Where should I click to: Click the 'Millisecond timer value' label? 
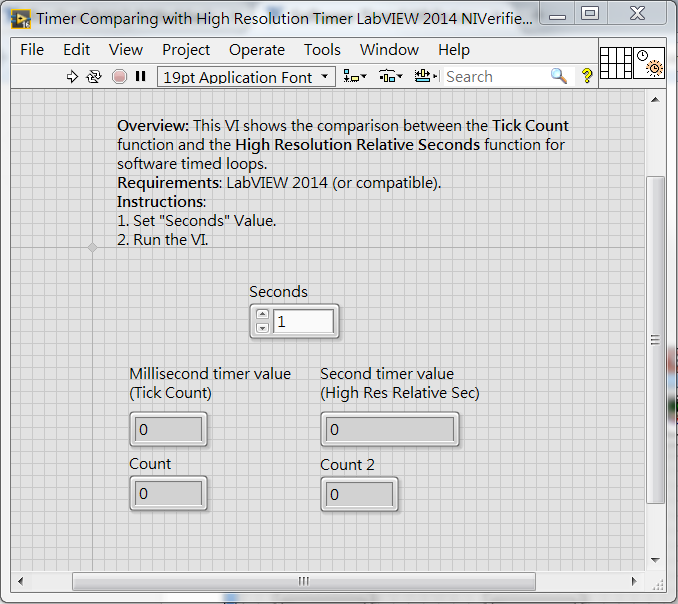210,374
